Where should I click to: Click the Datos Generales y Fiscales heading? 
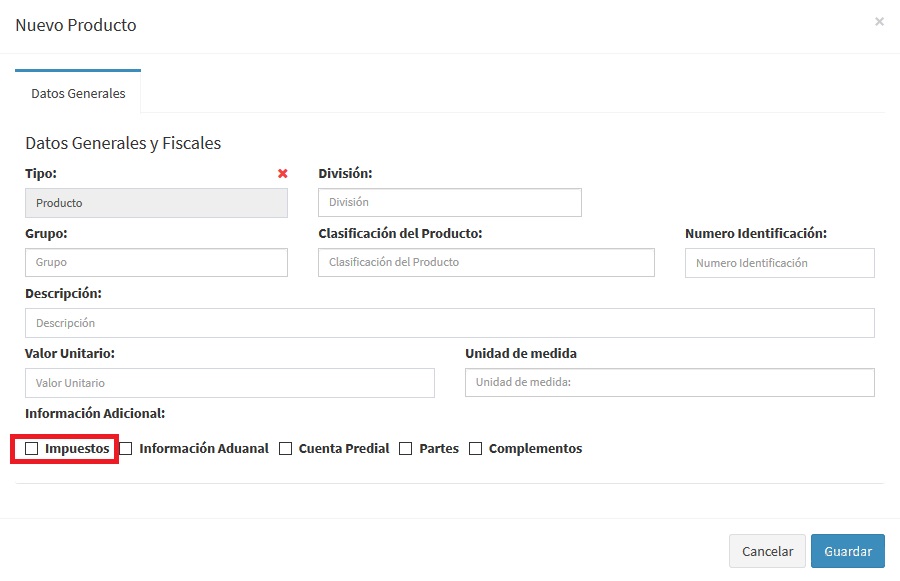click(x=123, y=143)
